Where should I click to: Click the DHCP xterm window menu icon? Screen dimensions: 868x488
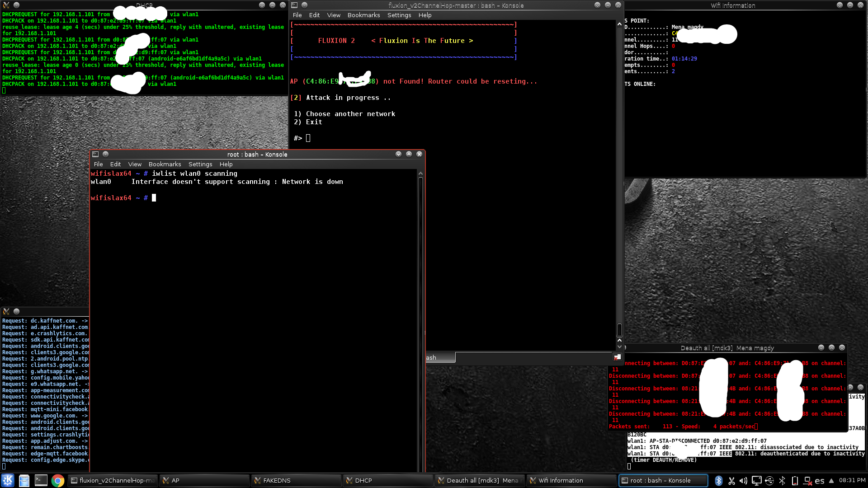(6, 5)
